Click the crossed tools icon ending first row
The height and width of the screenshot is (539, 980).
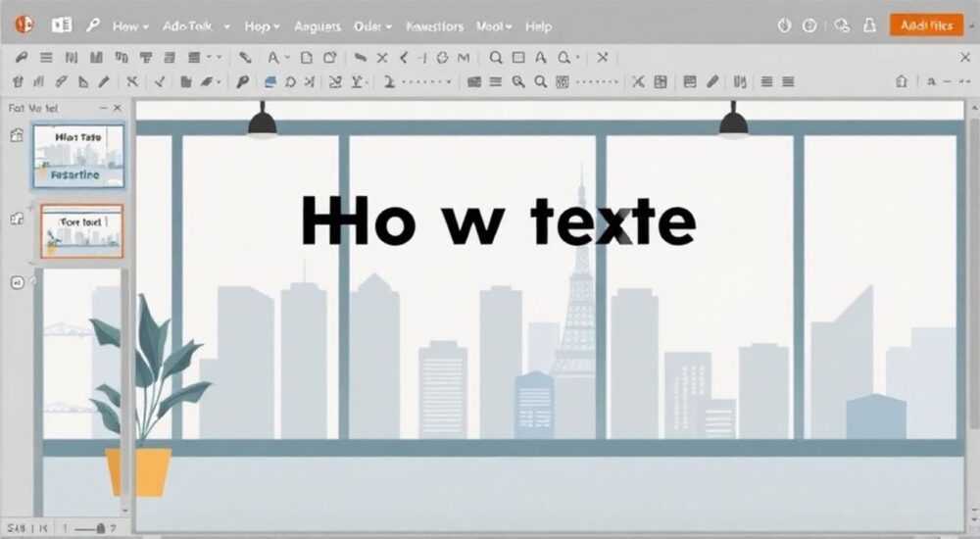pos(602,58)
